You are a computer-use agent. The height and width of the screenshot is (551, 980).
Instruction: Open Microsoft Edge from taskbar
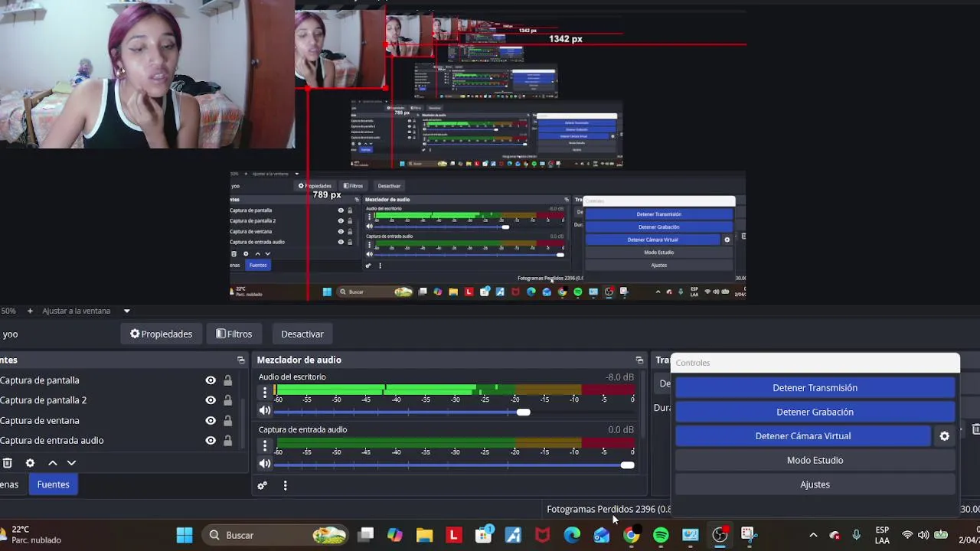[572, 535]
